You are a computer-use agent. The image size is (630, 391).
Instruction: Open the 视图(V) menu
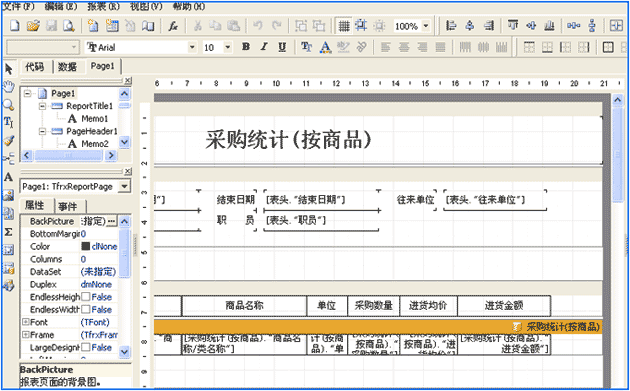[x=147, y=6]
